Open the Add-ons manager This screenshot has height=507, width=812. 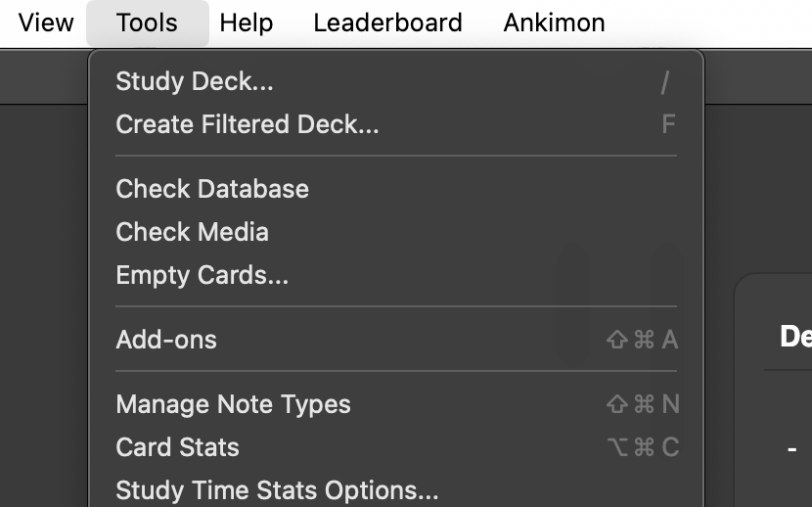click(x=166, y=340)
